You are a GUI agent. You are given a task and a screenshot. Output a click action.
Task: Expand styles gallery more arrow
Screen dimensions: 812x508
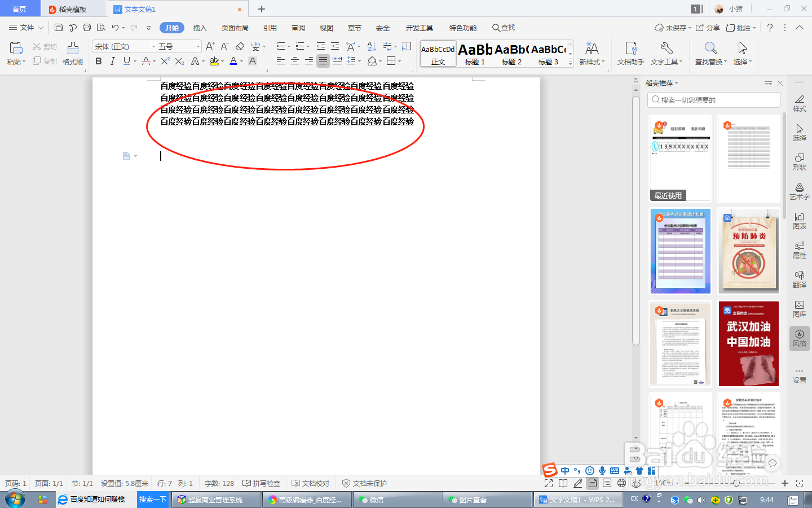point(570,63)
